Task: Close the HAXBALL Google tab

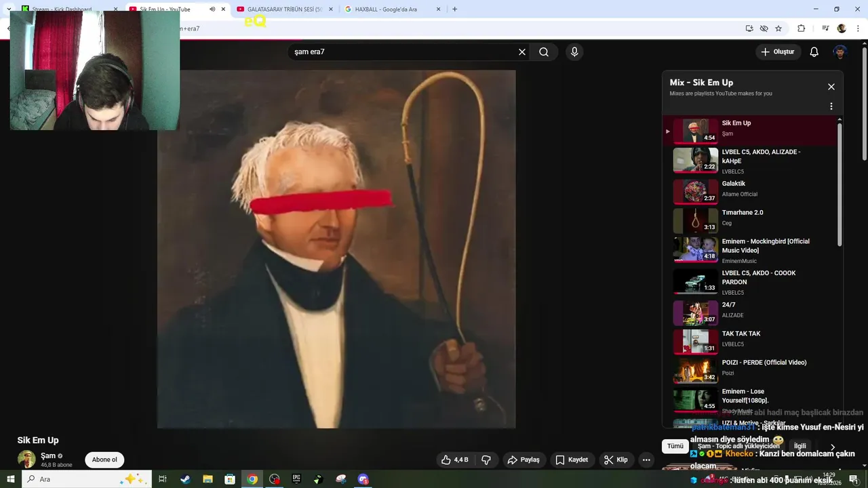Action: point(438,9)
